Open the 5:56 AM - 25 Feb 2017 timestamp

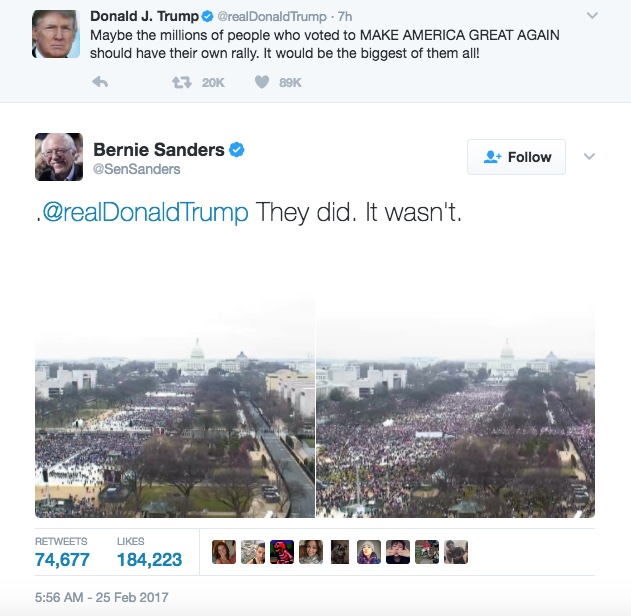(x=101, y=597)
